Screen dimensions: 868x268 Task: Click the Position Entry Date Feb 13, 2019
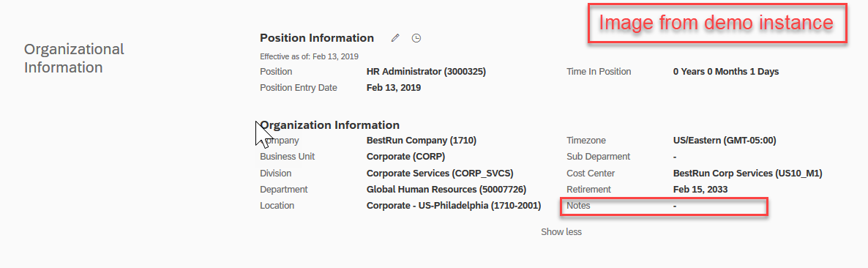point(394,87)
